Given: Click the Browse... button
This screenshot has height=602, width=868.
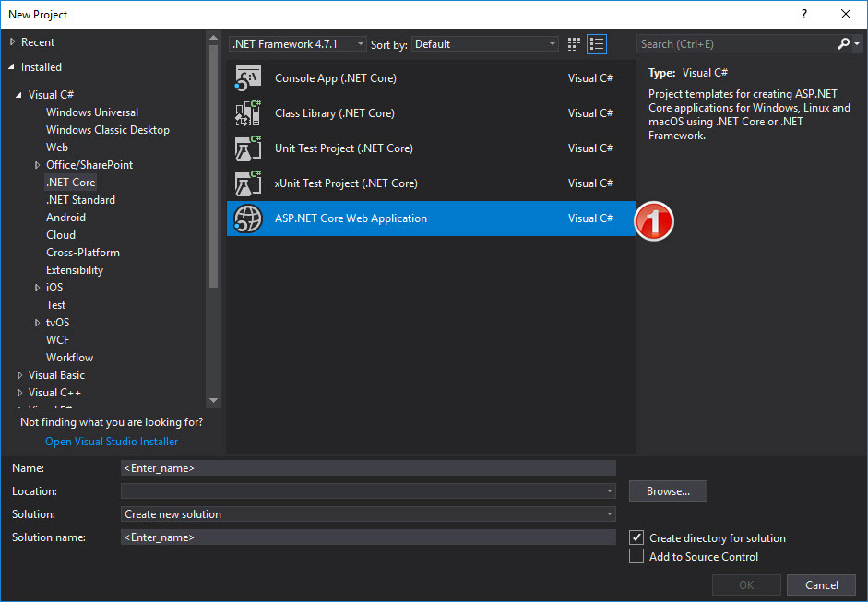Looking at the screenshot, I should [668, 491].
